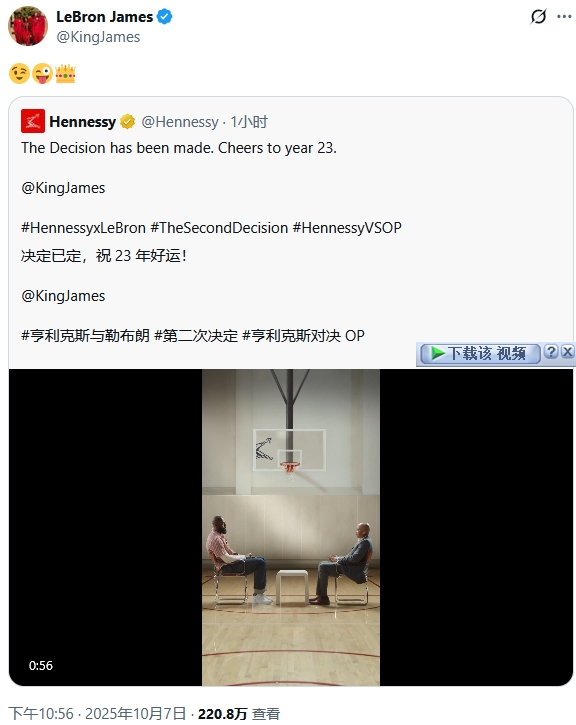Screen dimensions: 576x725
Task: Open the @KingJames handle under LeBron James
Action: click(x=98, y=37)
